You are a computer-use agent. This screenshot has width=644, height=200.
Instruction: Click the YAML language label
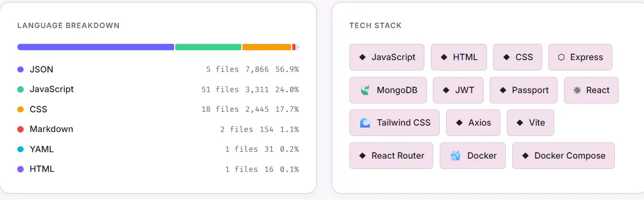tap(42, 149)
